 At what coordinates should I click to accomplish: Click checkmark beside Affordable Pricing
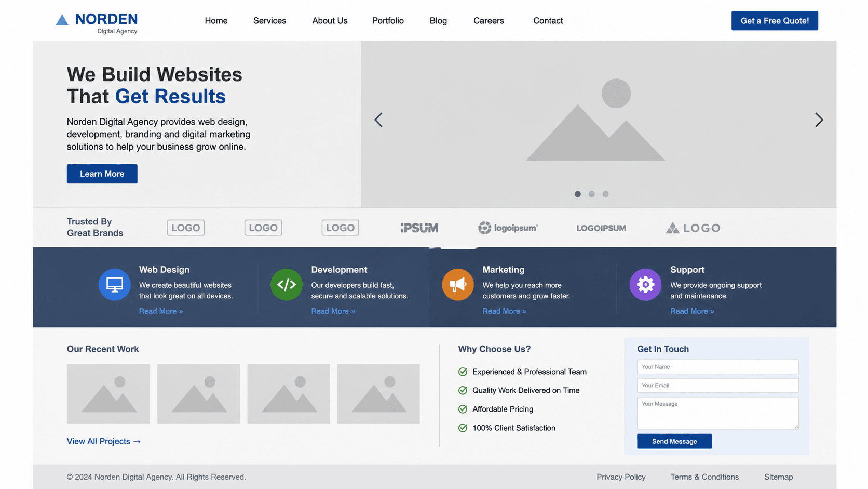463,409
